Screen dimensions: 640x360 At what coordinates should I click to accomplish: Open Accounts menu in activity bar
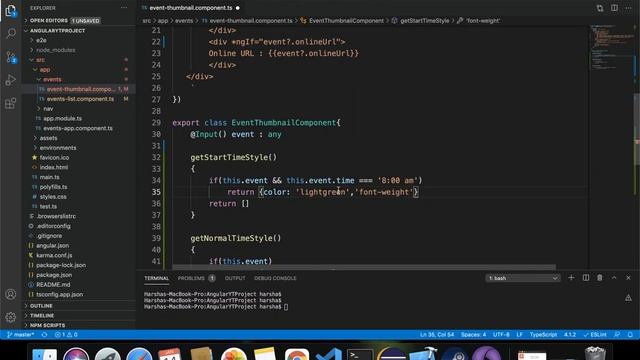click(11, 294)
